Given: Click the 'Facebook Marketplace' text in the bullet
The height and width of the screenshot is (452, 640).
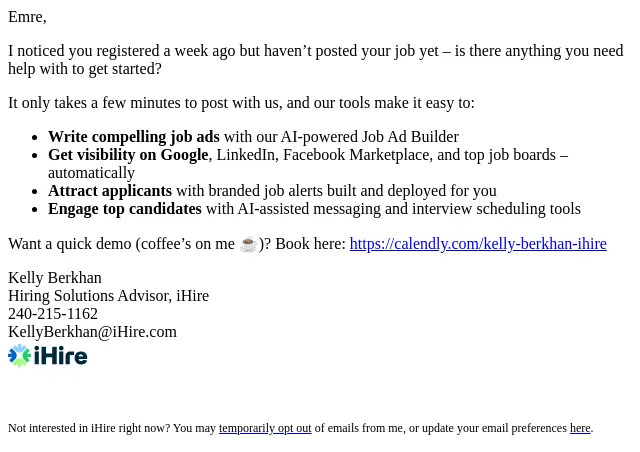Looking at the screenshot, I should click(x=356, y=155).
